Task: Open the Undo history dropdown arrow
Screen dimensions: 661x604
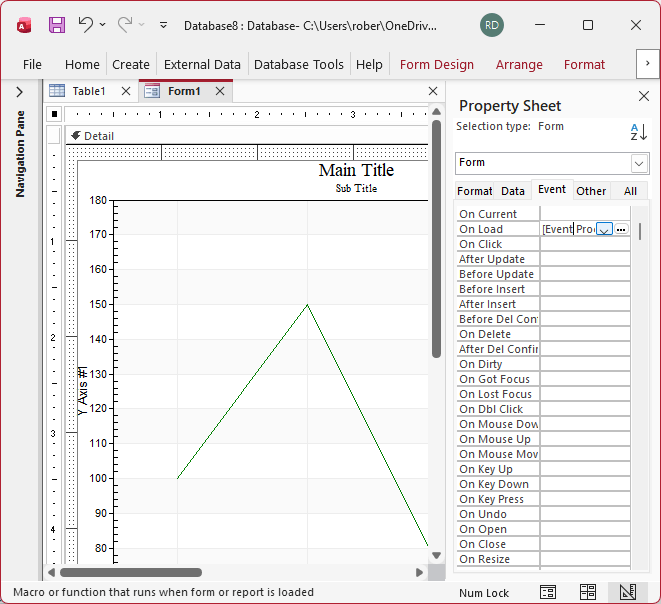Action: (102, 25)
